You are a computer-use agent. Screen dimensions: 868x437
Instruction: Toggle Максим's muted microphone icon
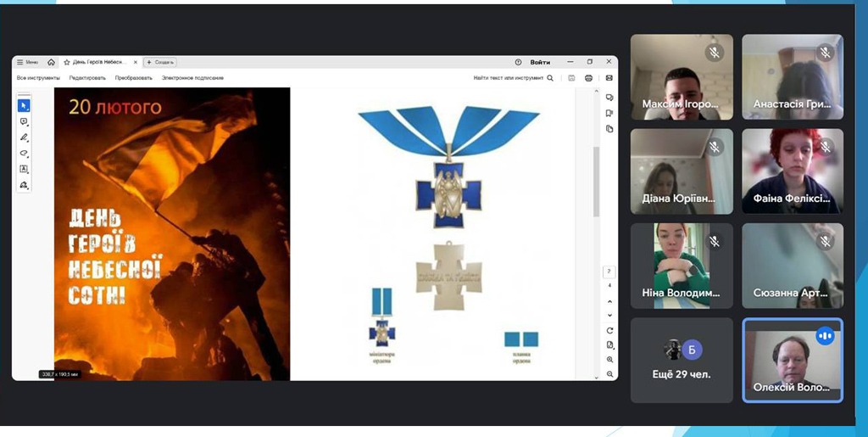(x=714, y=53)
